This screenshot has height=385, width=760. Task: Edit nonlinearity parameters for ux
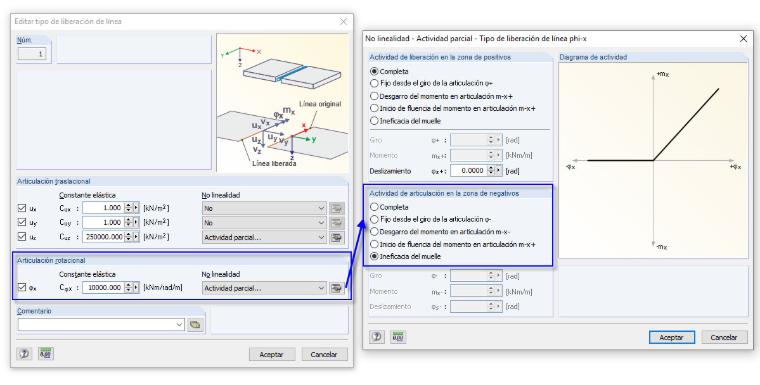pyautogui.click(x=336, y=209)
